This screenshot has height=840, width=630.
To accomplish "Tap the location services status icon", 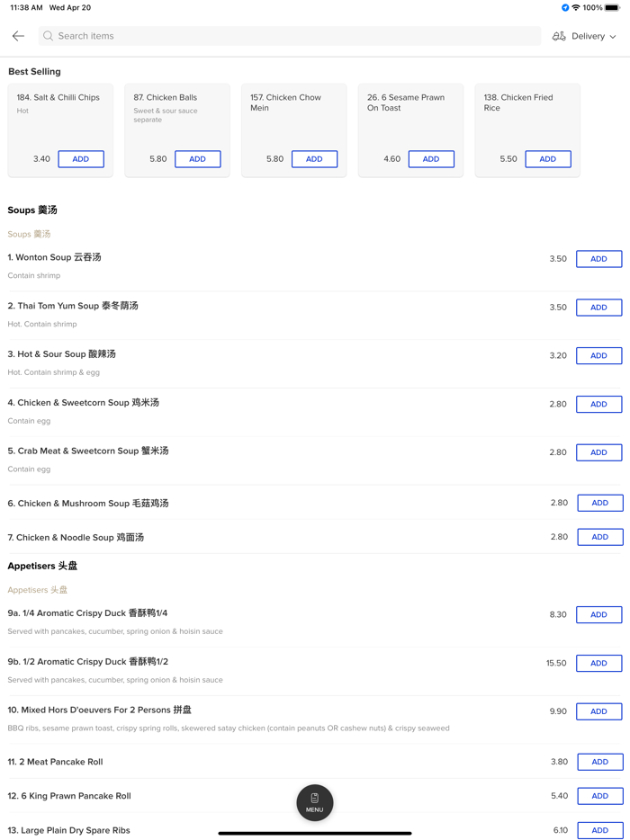I will pyautogui.click(x=565, y=7).
